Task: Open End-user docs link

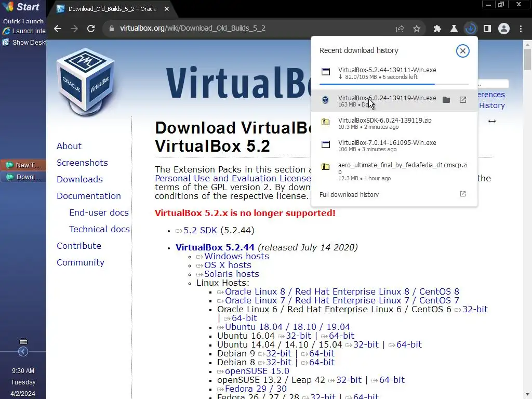Action: 99,212
